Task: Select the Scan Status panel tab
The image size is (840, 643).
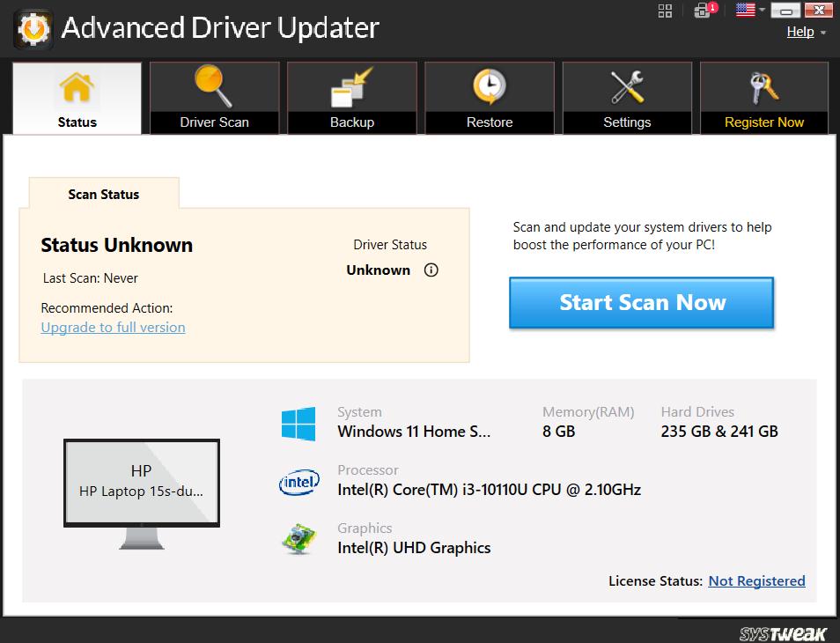Action: click(x=104, y=195)
